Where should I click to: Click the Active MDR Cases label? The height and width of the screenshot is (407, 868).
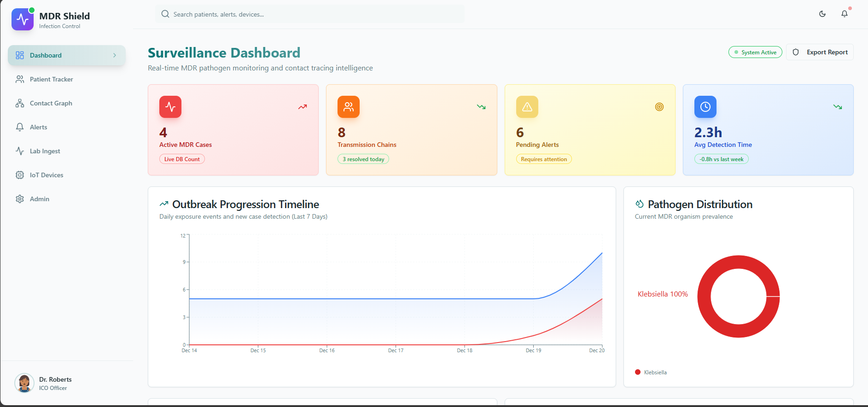pyautogui.click(x=186, y=145)
